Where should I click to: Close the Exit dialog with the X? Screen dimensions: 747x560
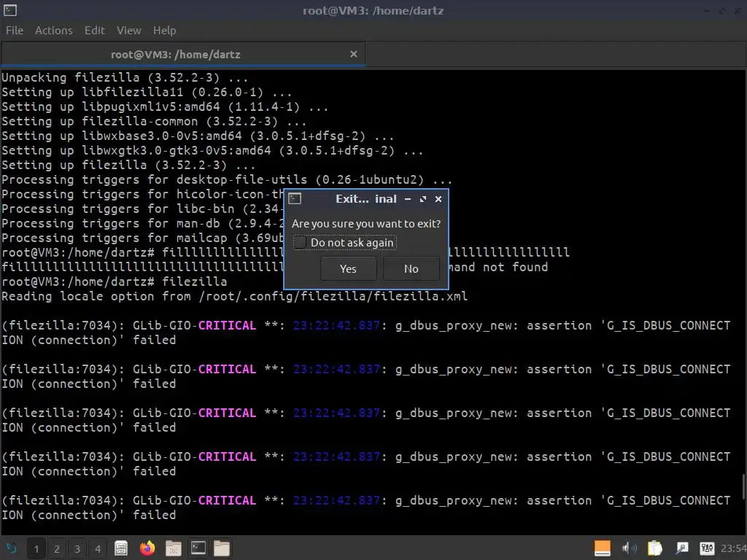[x=438, y=199]
